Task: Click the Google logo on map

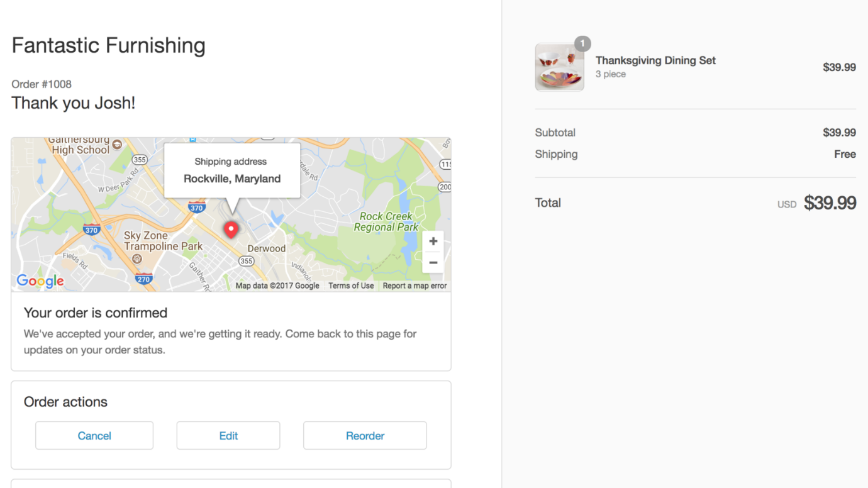Action: (x=40, y=280)
